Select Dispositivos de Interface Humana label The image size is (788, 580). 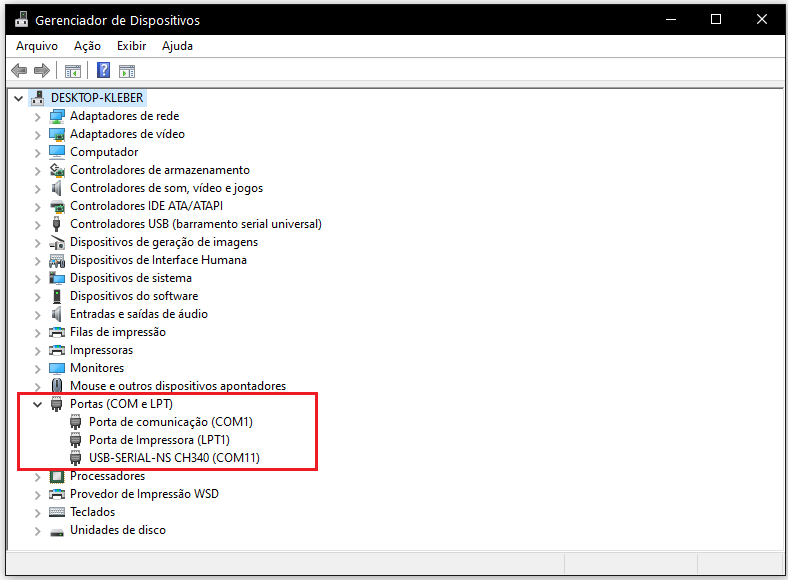coord(158,260)
